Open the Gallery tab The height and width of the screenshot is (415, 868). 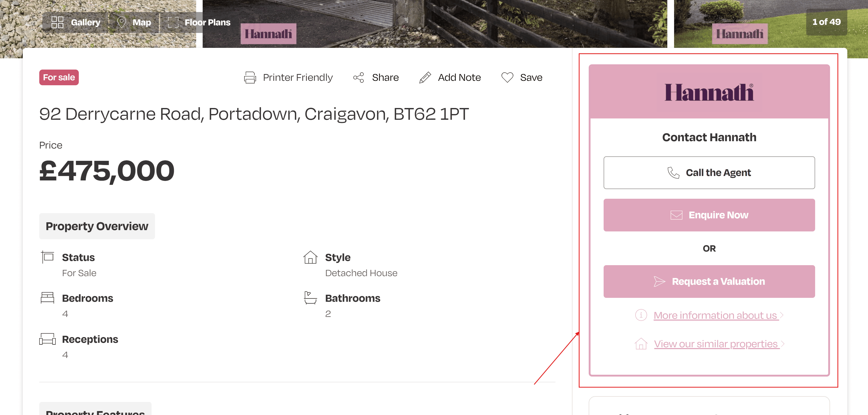76,22
